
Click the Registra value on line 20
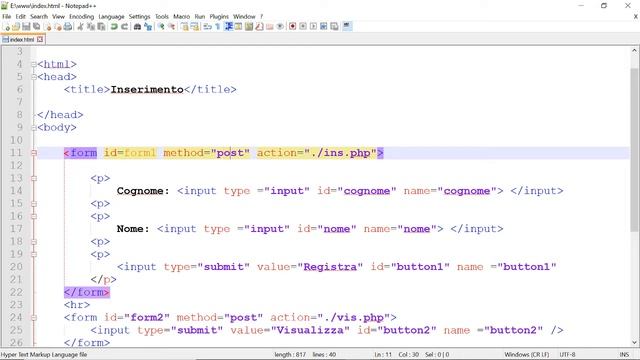point(330,267)
